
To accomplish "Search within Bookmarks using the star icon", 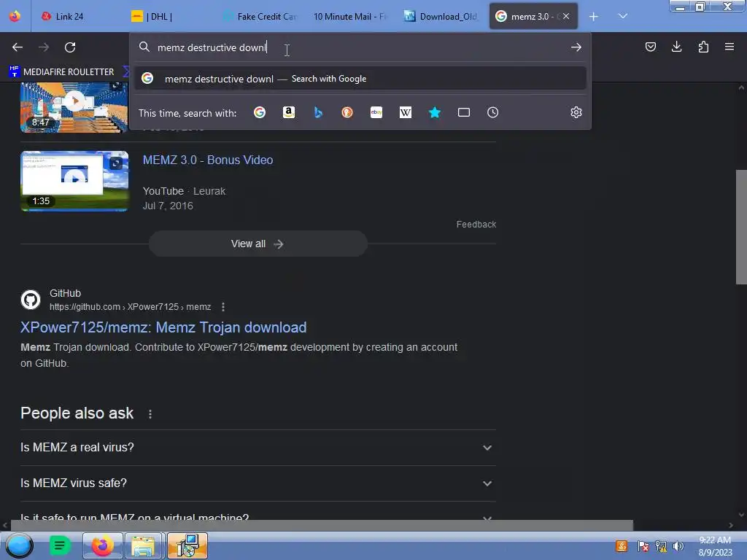I will pyautogui.click(x=435, y=112).
